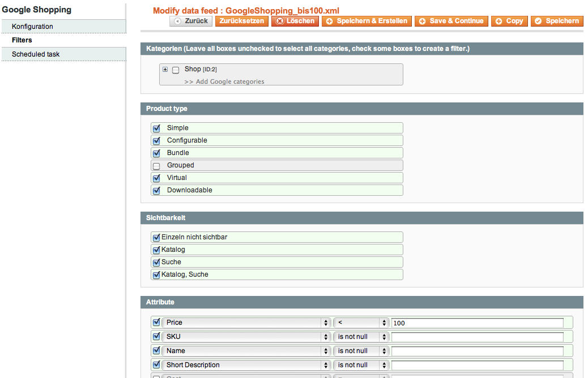
Task: Open the Price operator '<' dropdown
Action: (x=361, y=323)
